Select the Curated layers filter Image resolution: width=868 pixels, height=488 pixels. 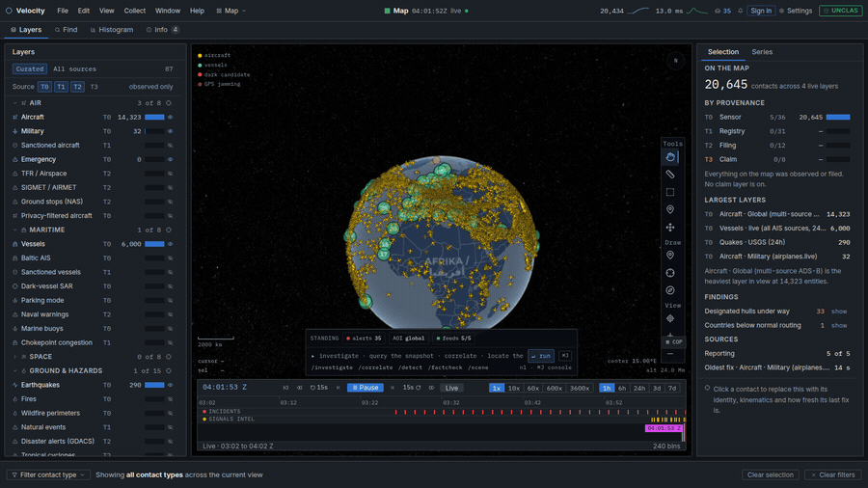[x=29, y=69]
